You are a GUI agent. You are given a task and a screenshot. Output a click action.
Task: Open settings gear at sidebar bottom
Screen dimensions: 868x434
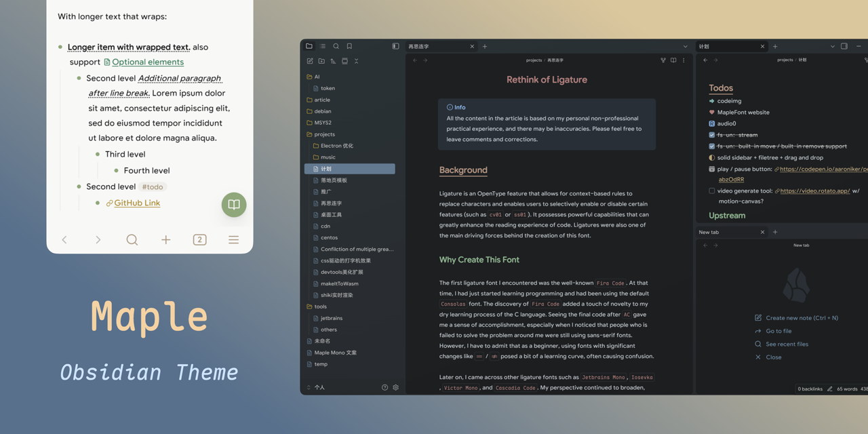click(396, 387)
